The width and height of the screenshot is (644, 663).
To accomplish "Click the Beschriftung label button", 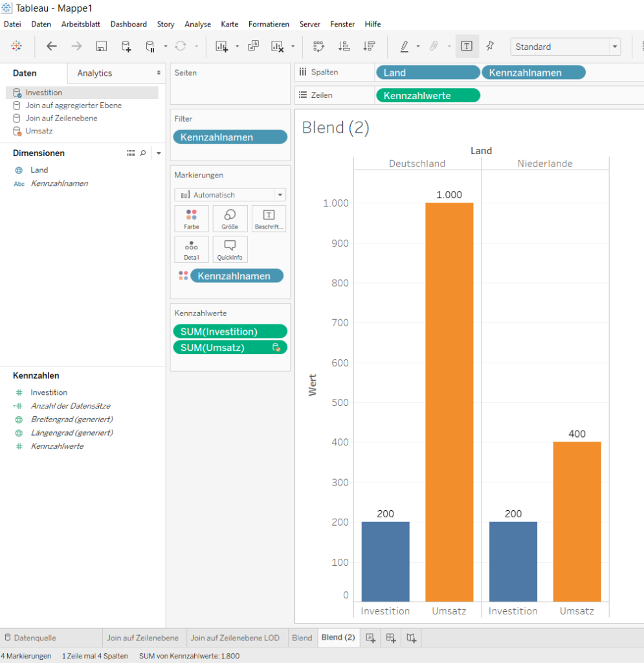I will pyautogui.click(x=269, y=219).
